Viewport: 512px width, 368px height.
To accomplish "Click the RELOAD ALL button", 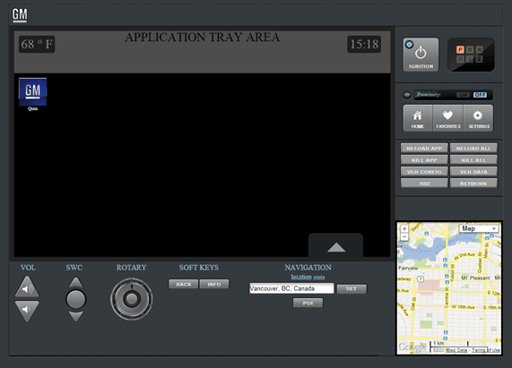I will click(473, 148).
